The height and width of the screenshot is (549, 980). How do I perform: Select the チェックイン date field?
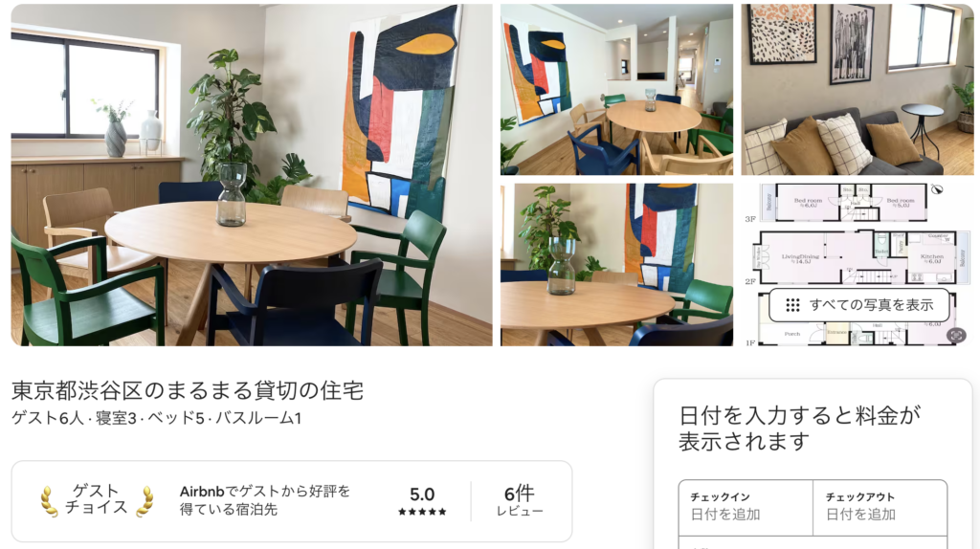pyautogui.click(x=746, y=508)
